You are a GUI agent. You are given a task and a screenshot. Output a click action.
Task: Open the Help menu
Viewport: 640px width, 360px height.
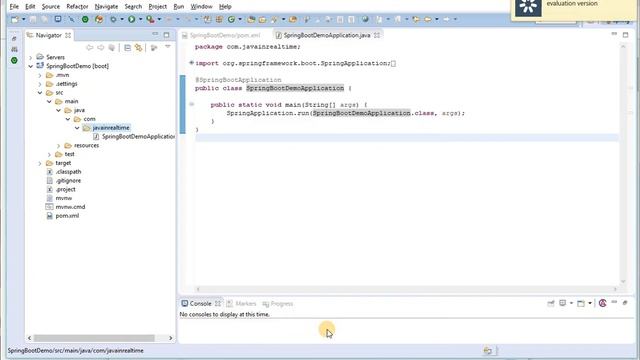pos(225,7)
